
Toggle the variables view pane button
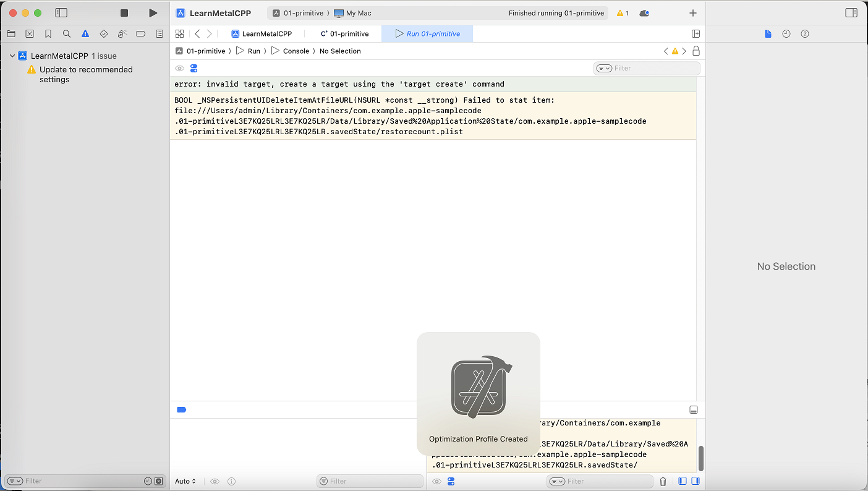click(x=682, y=481)
